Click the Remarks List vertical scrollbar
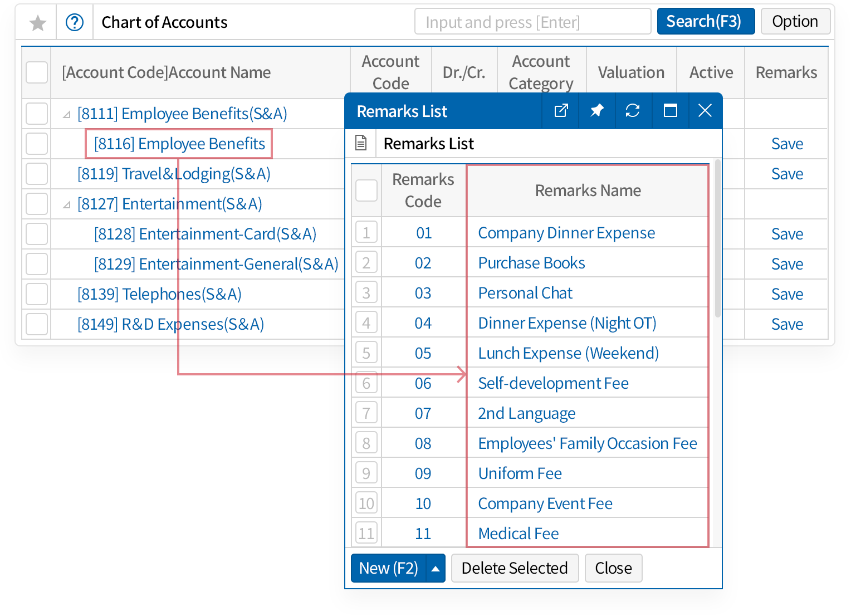Screen dimensions: 851x616 tap(717, 239)
